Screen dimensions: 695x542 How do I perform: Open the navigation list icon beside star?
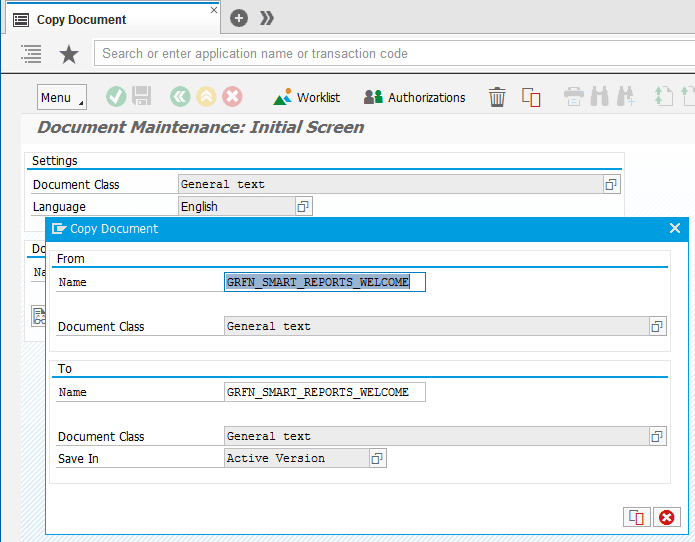pyautogui.click(x=31, y=54)
